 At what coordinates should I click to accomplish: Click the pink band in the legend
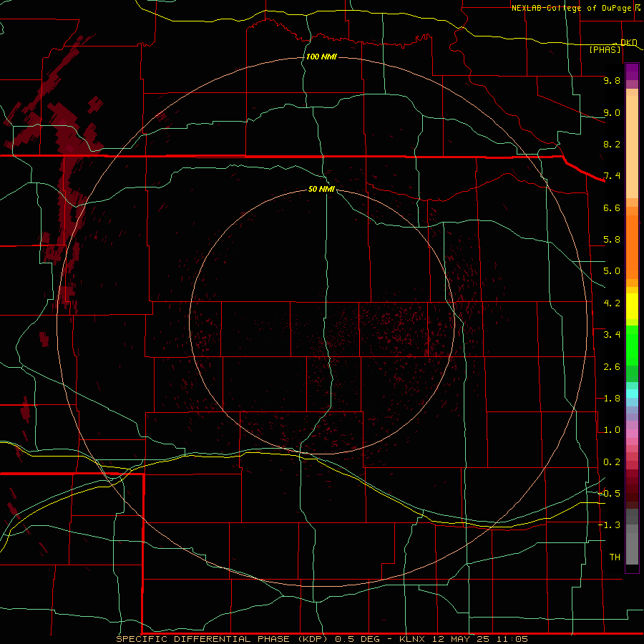click(632, 434)
